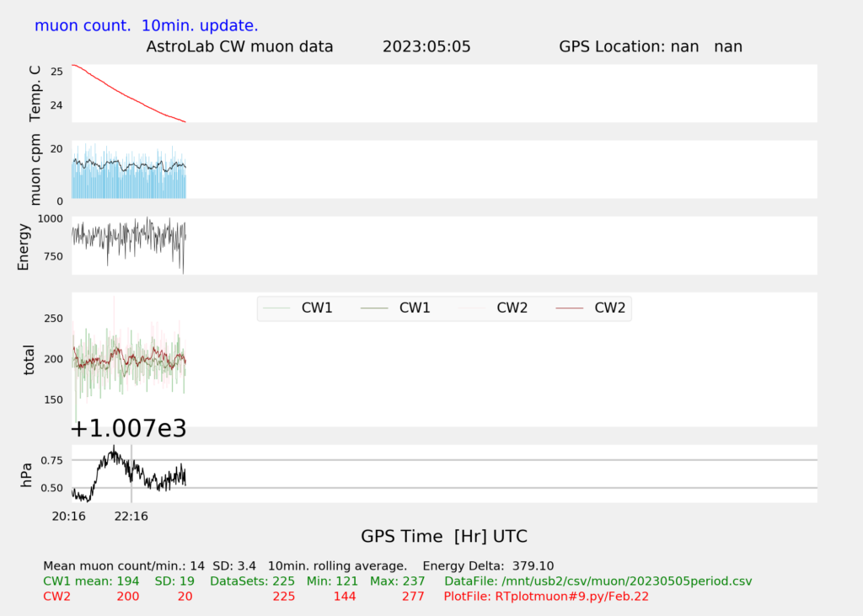Click the 'Energy Delta: 379.10' text
The height and width of the screenshot is (616, 863).
[488, 566]
